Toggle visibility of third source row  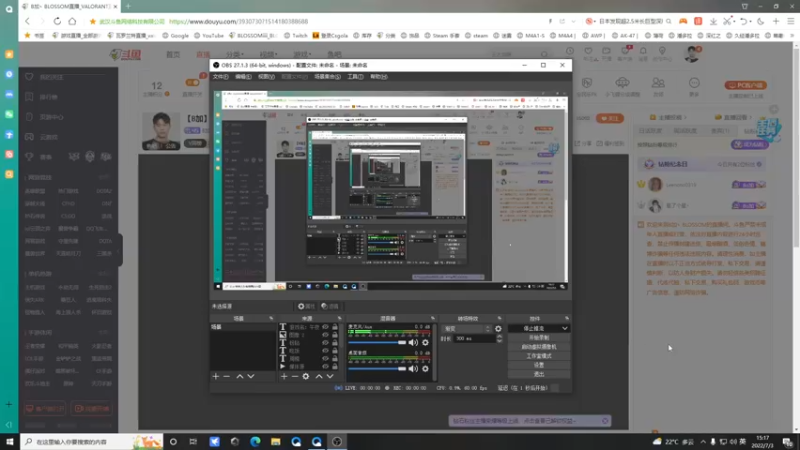(326, 343)
